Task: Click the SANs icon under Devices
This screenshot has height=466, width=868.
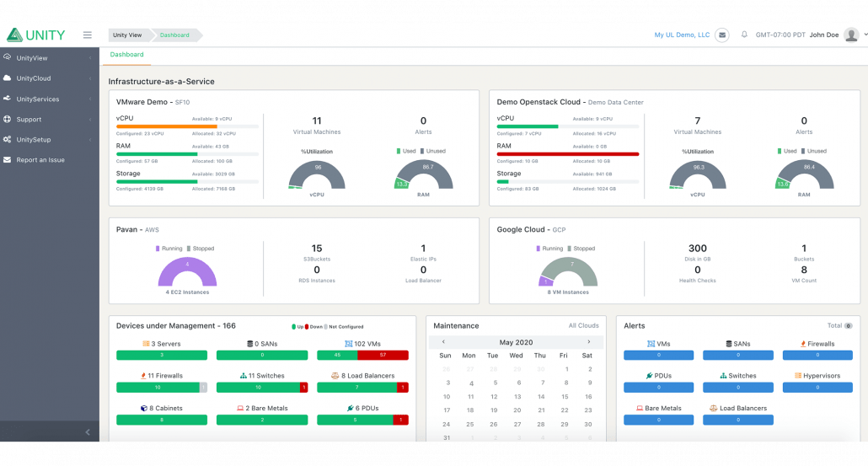Action: pyautogui.click(x=250, y=344)
